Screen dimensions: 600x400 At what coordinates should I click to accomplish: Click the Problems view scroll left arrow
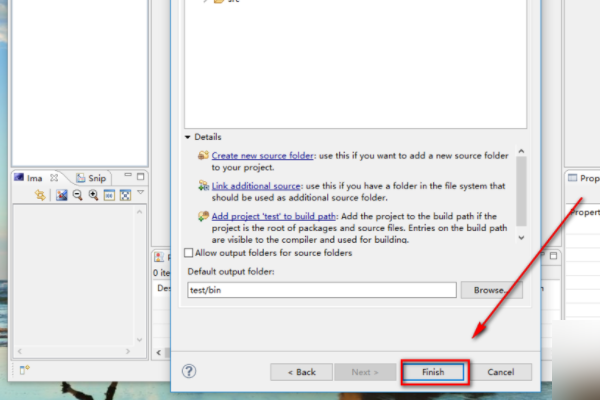(x=159, y=353)
